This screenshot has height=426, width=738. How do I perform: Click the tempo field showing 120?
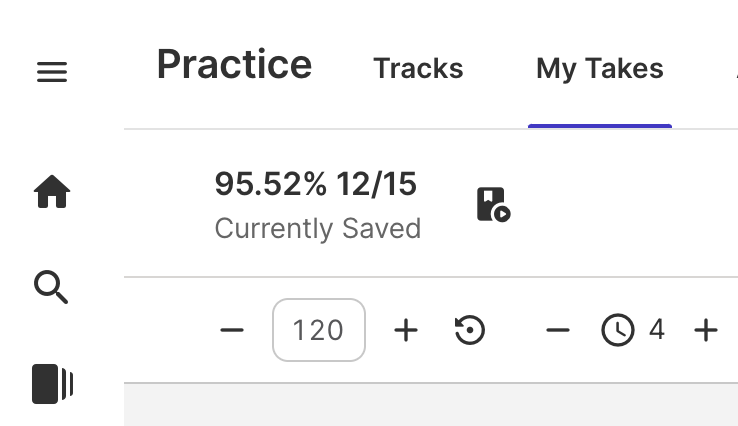coord(318,330)
